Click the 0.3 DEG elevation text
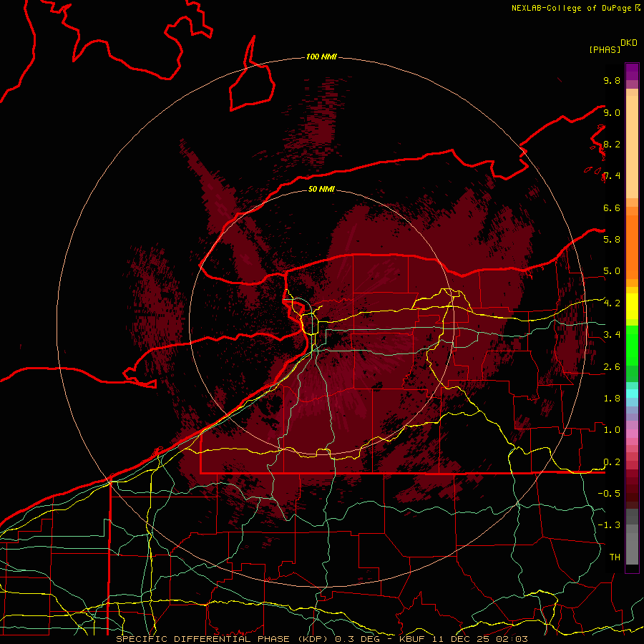644x644 pixels. [x=357, y=639]
